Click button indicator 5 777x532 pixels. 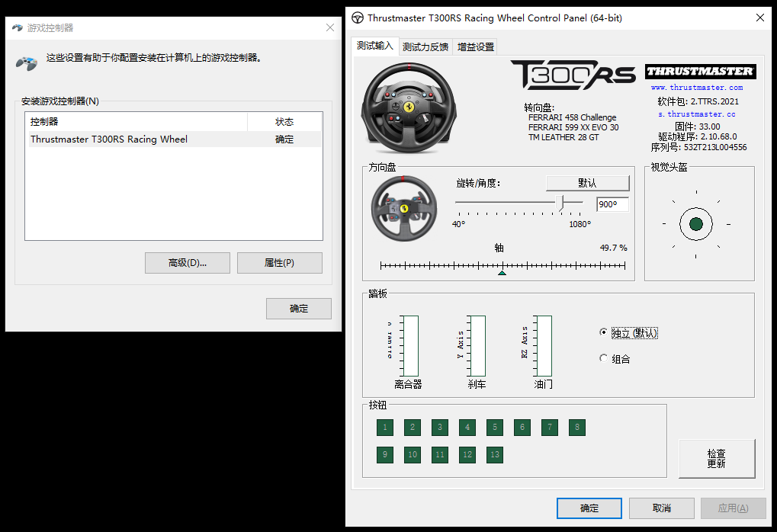(x=495, y=427)
